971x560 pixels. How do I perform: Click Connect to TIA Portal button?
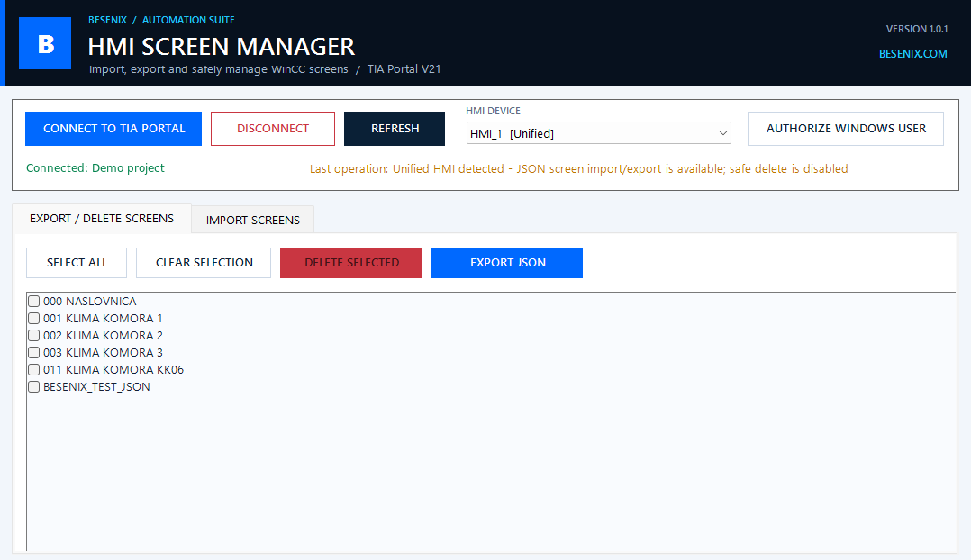(x=113, y=129)
